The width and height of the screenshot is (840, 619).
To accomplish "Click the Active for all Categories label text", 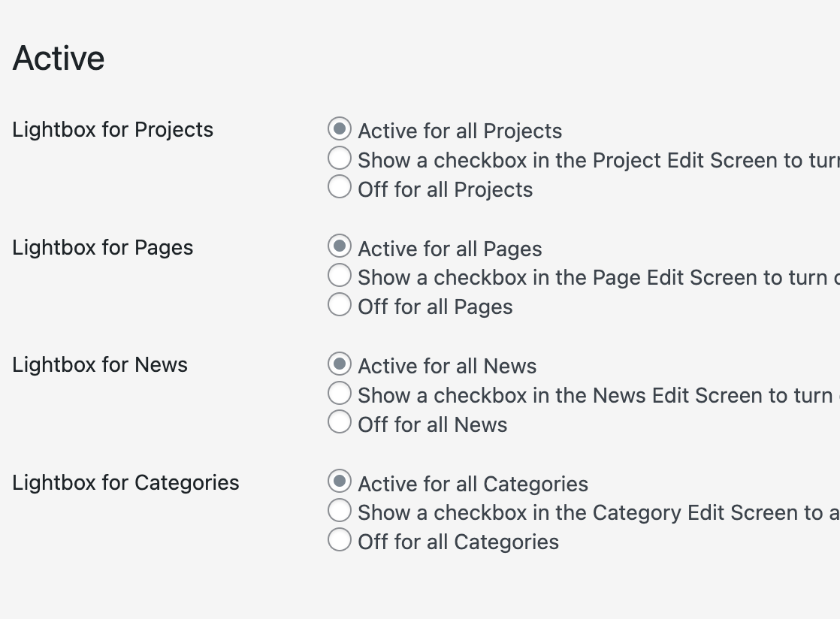I will (472, 484).
